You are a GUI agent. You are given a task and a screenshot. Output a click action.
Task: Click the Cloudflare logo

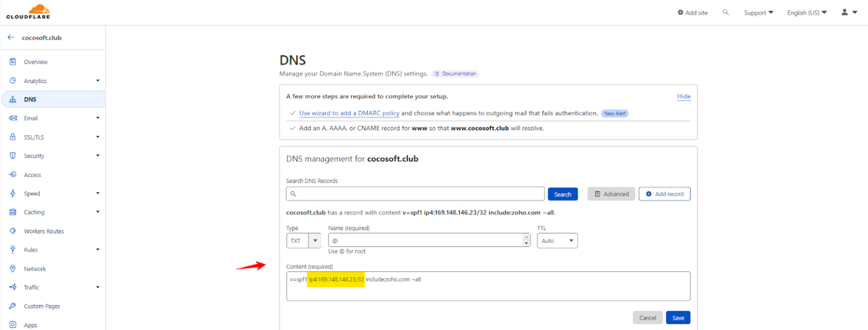click(28, 11)
